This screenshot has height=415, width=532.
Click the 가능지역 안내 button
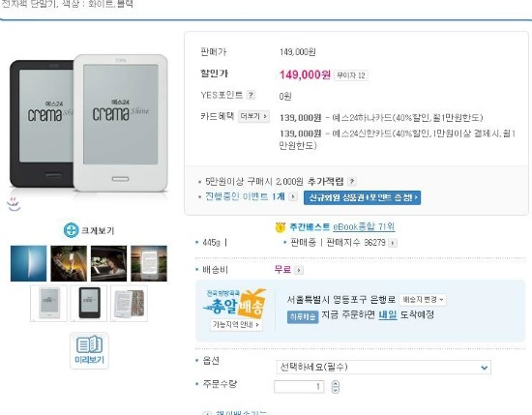(236, 325)
